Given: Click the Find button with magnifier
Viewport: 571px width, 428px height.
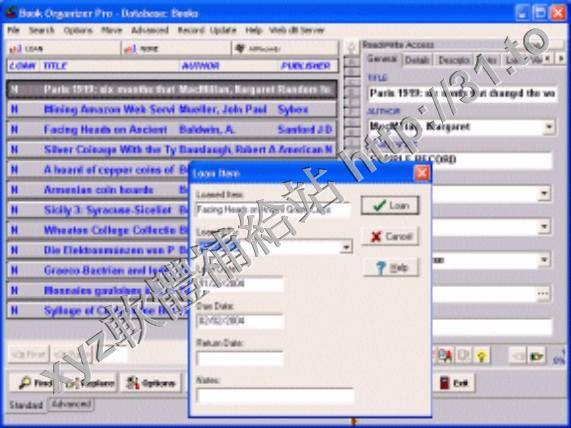Looking at the screenshot, I should point(36,382).
